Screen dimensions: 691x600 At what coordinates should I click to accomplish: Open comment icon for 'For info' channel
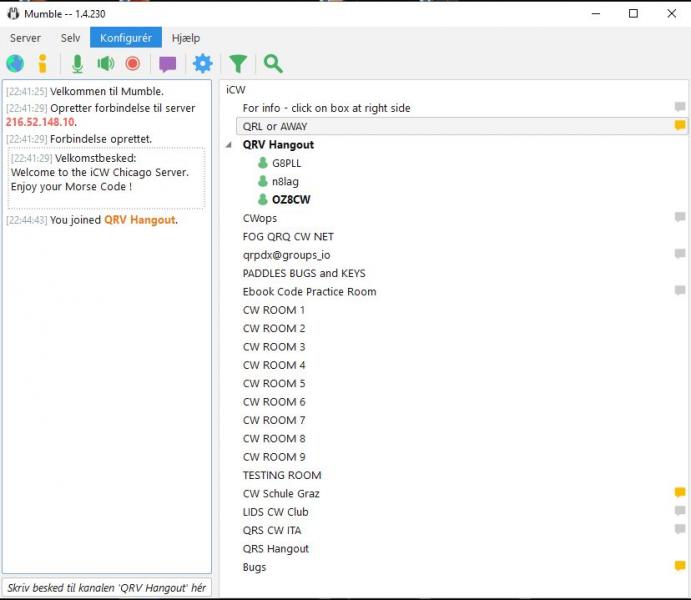tap(680, 107)
